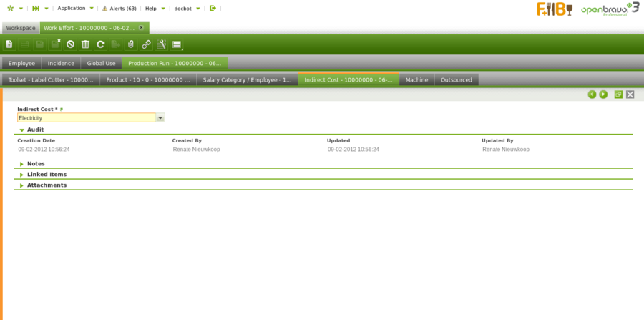Go to next record arrow
The height and width of the screenshot is (320, 644).
603,94
